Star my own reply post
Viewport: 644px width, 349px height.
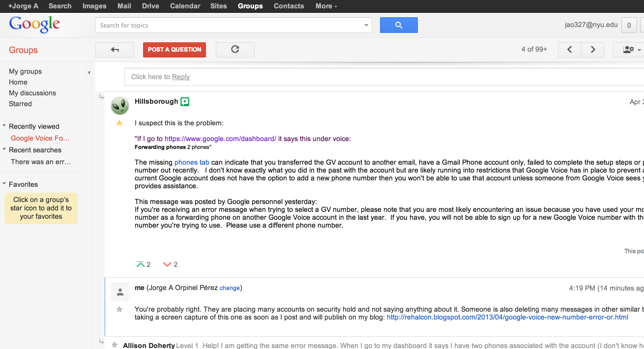pos(119,310)
